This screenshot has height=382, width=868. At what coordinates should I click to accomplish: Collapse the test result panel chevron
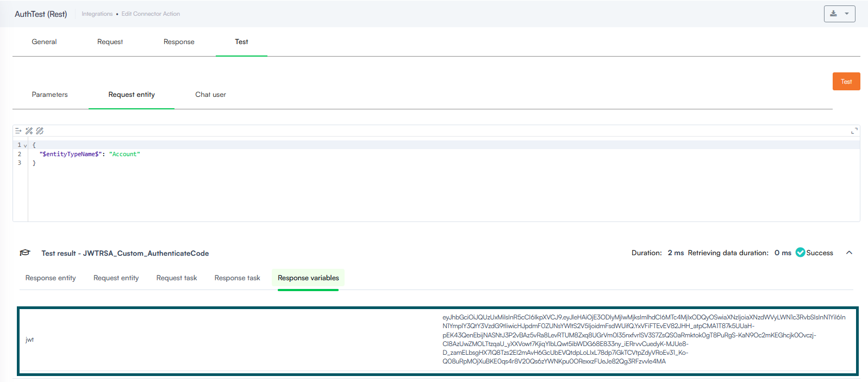[849, 252]
